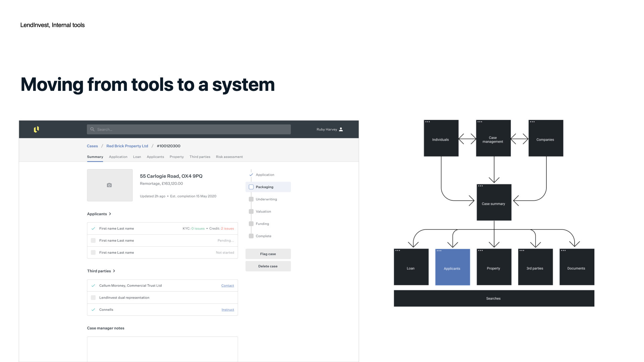The width and height of the screenshot is (644, 362).
Task: Click the Valuation step on the progress track
Action: (x=251, y=211)
